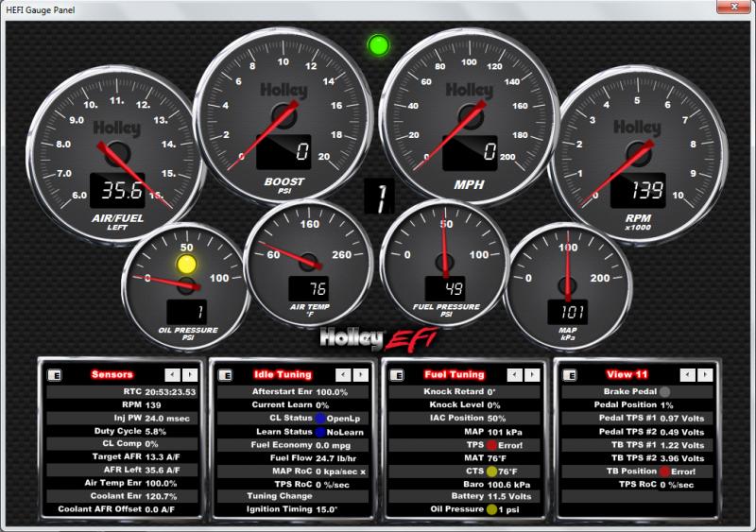The width and height of the screenshot is (756, 532).
Task: Click the red TPS Error indicator
Action: (491, 445)
